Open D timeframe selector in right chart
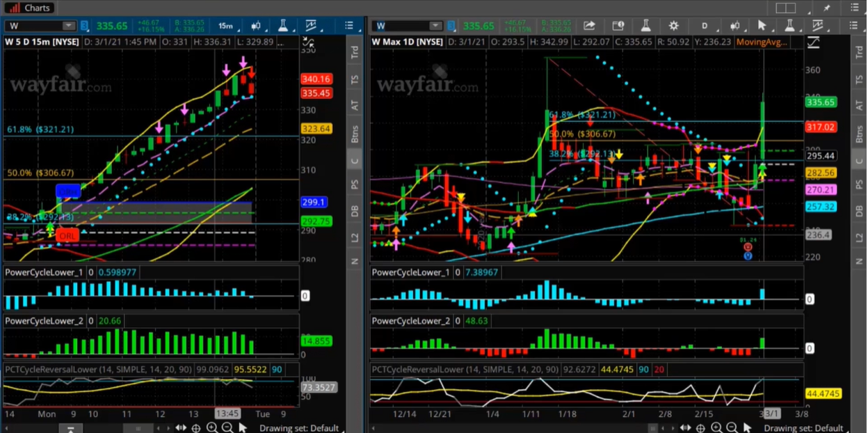 705,26
